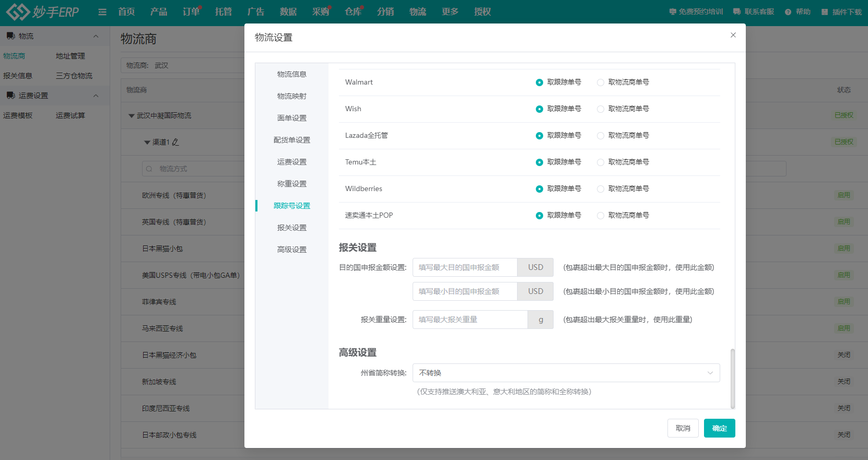This screenshot has height=460, width=868.
Task: Focus 填写最小目的国申报金额 input
Action: click(x=465, y=291)
